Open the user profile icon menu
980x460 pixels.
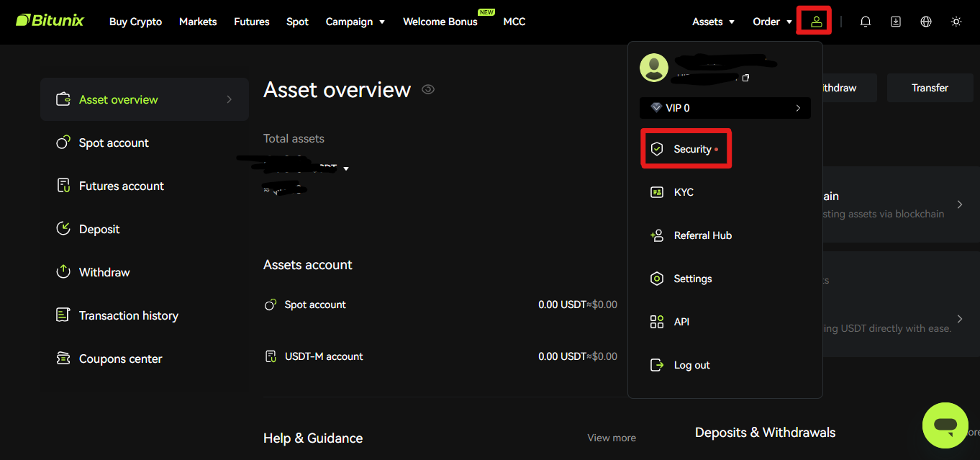click(x=816, y=21)
